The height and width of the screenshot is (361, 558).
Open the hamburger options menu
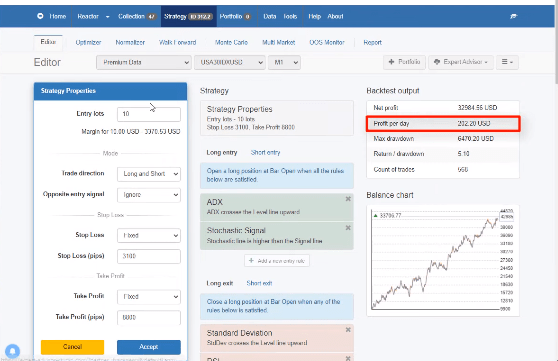(507, 62)
